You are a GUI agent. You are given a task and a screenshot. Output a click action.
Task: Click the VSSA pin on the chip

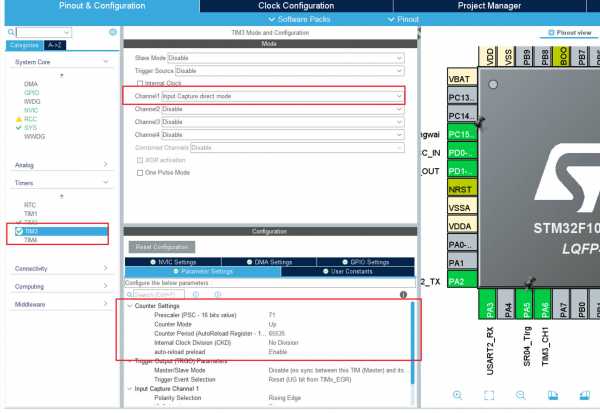(462, 208)
